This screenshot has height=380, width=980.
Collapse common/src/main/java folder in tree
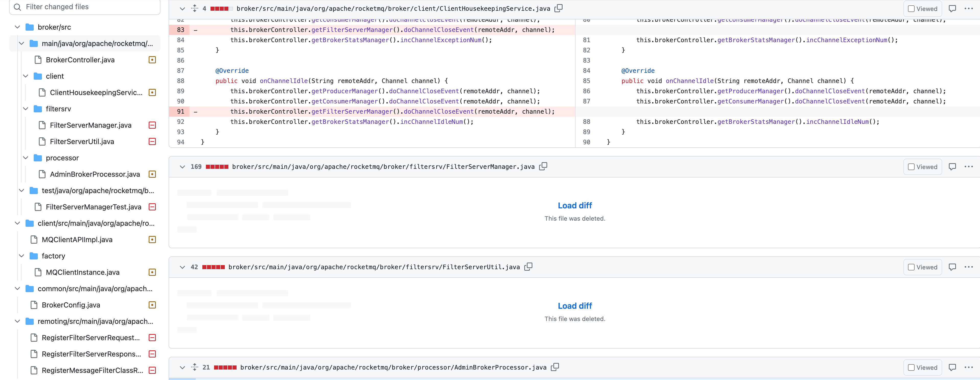point(17,289)
